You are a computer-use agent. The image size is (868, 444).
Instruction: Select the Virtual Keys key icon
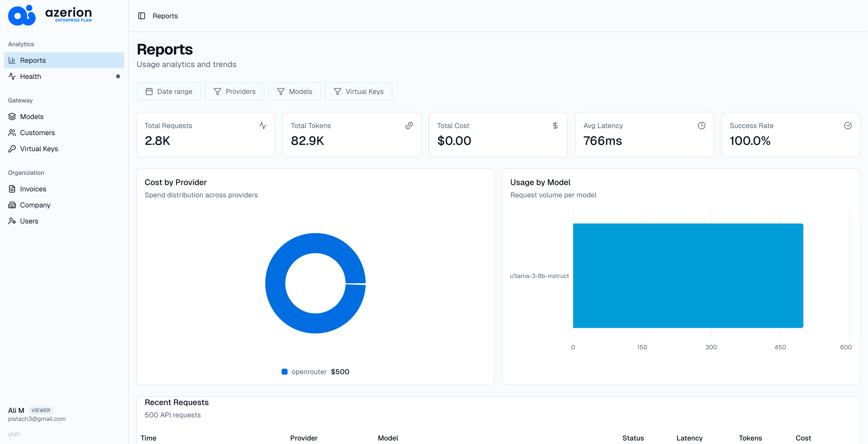pos(12,149)
